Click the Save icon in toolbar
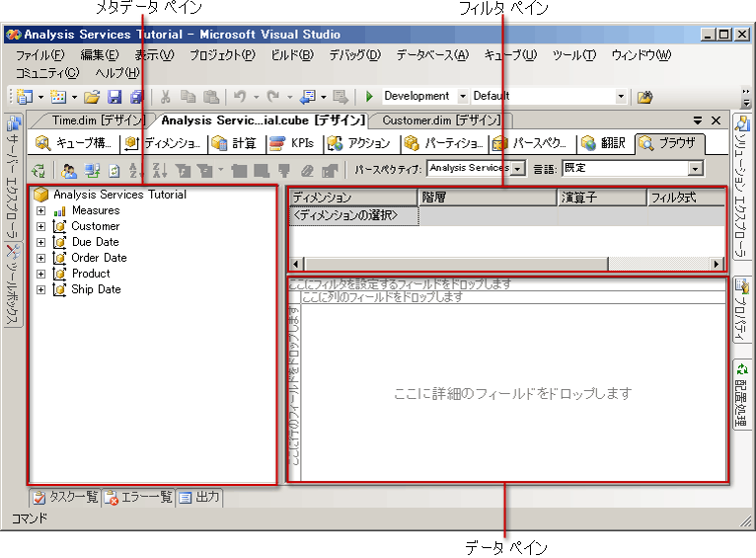756x558 pixels. [114, 97]
